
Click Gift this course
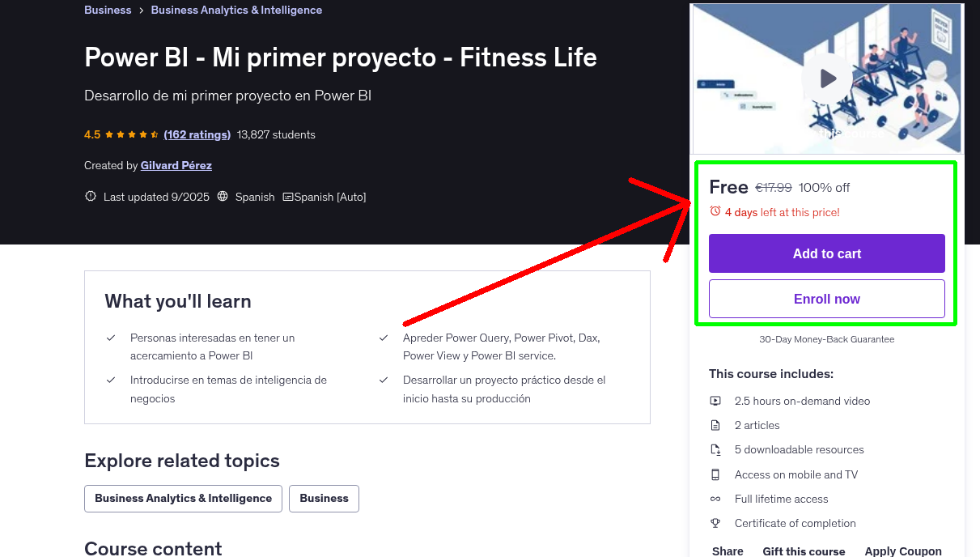[x=804, y=551]
